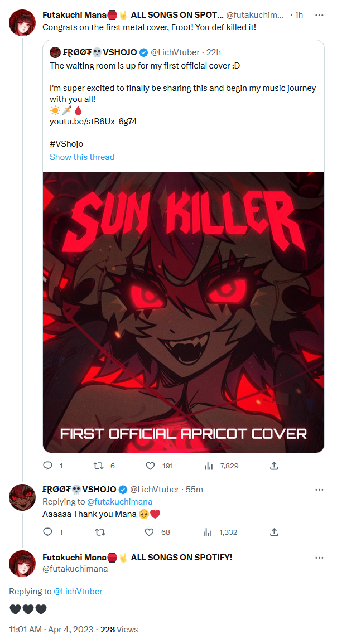Retweet Froot's Thank you Mana reply

(x=99, y=532)
